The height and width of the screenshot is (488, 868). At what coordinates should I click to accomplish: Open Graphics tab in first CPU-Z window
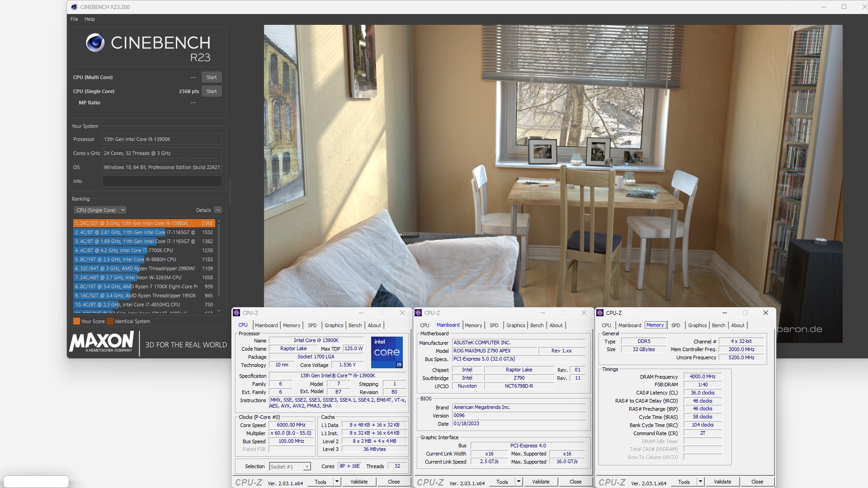(334, 325)
